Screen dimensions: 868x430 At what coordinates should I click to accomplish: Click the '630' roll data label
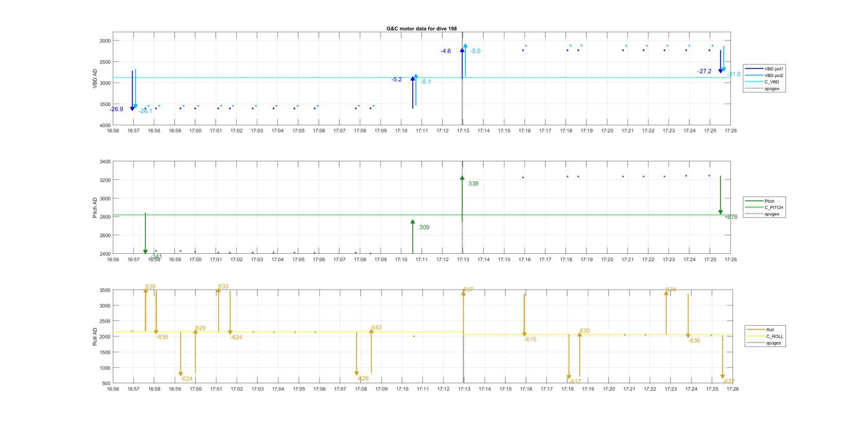[x=585, y=331]
